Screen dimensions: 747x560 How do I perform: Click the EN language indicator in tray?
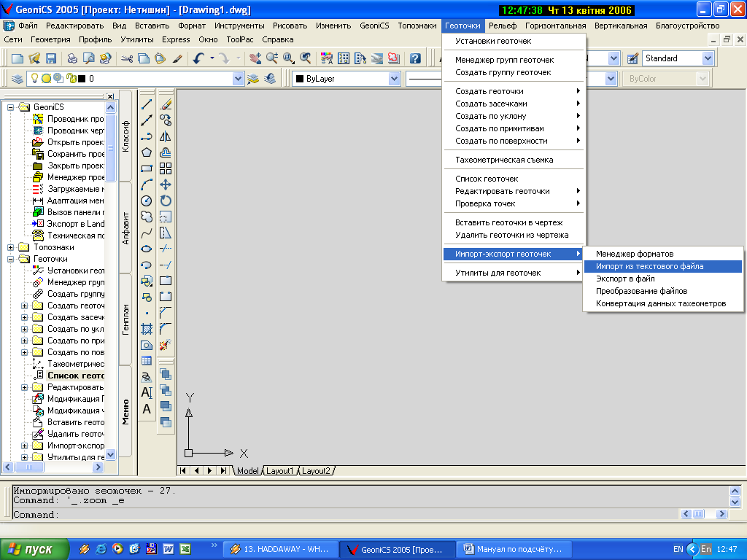[678, 550]
